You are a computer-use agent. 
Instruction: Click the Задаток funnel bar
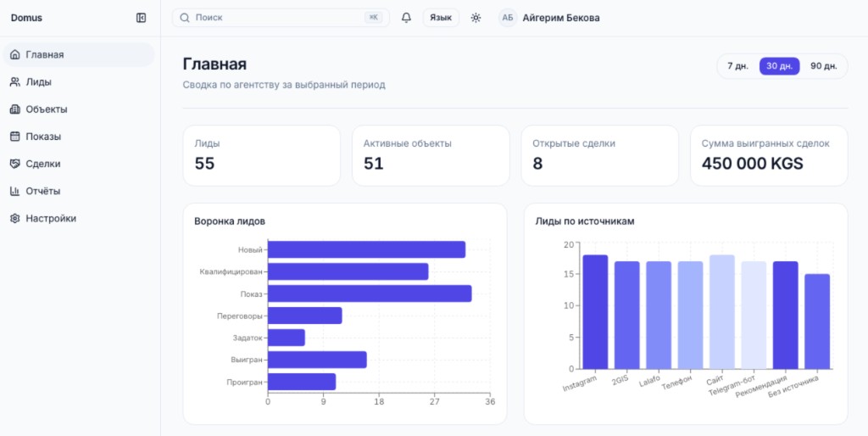287,338
